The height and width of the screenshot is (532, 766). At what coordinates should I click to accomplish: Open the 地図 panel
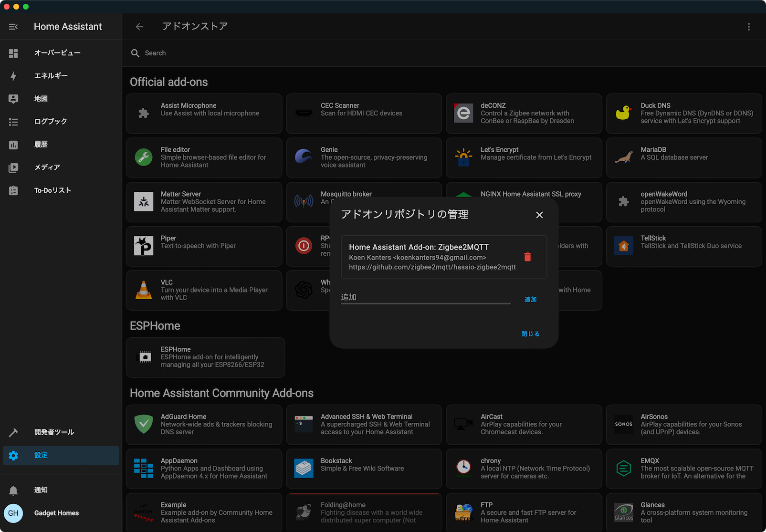pos(61,99)
